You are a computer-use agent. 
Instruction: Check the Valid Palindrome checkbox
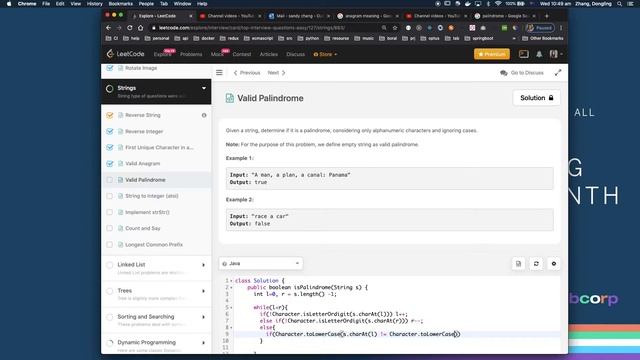point(109,180)
